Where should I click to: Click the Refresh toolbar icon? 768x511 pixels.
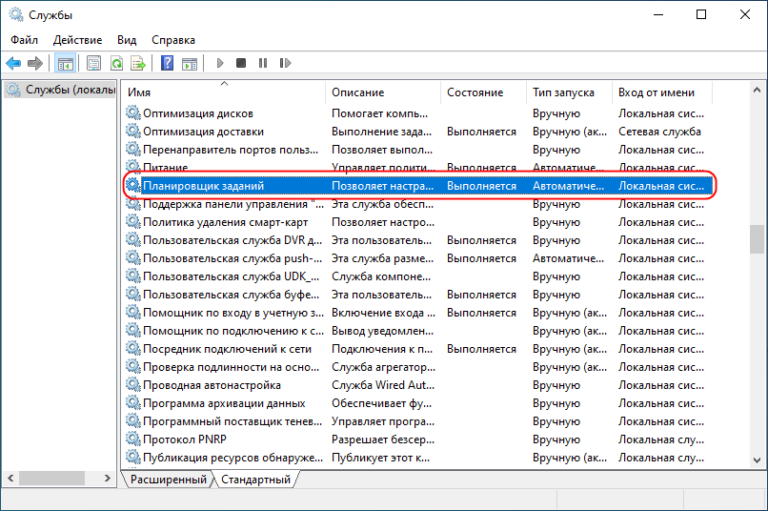[x=117, y=63]
